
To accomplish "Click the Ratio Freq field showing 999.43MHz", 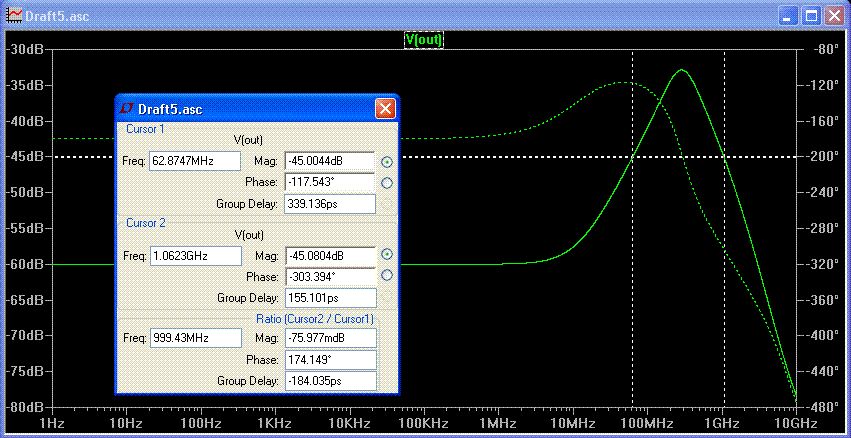I will coord(195,337).
